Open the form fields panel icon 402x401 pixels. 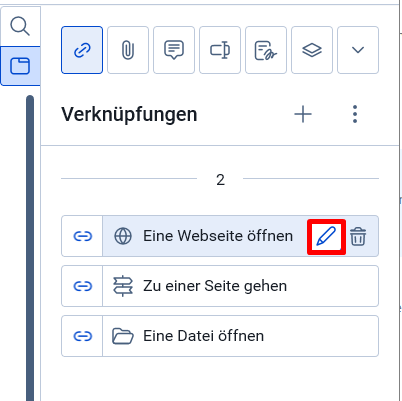tap(220, 50)
